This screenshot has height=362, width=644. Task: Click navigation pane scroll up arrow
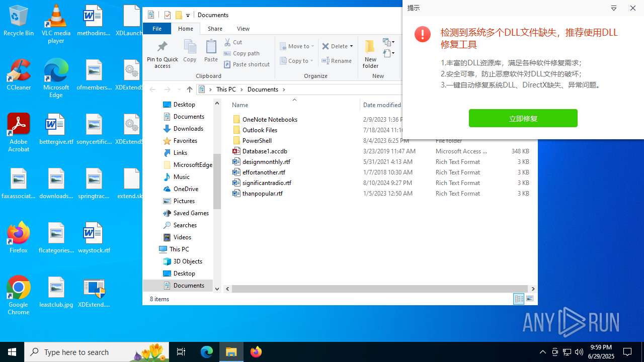pyautogui.click(x=217, y=104)
